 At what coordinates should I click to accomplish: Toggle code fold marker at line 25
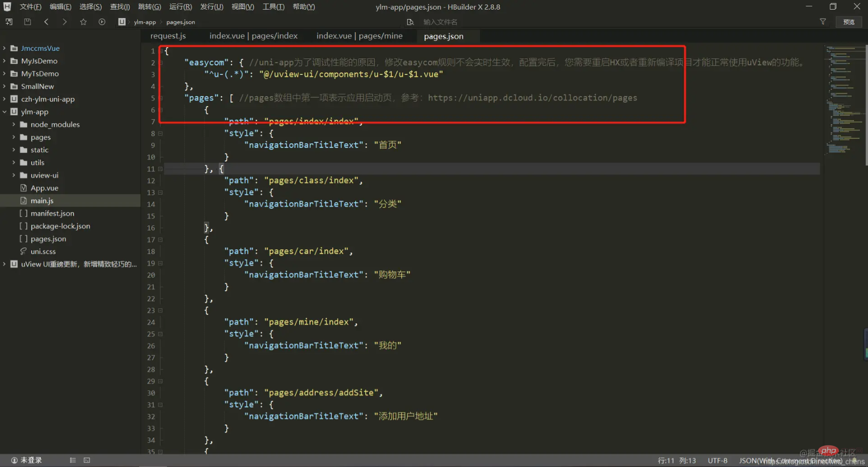click(160, 334)
